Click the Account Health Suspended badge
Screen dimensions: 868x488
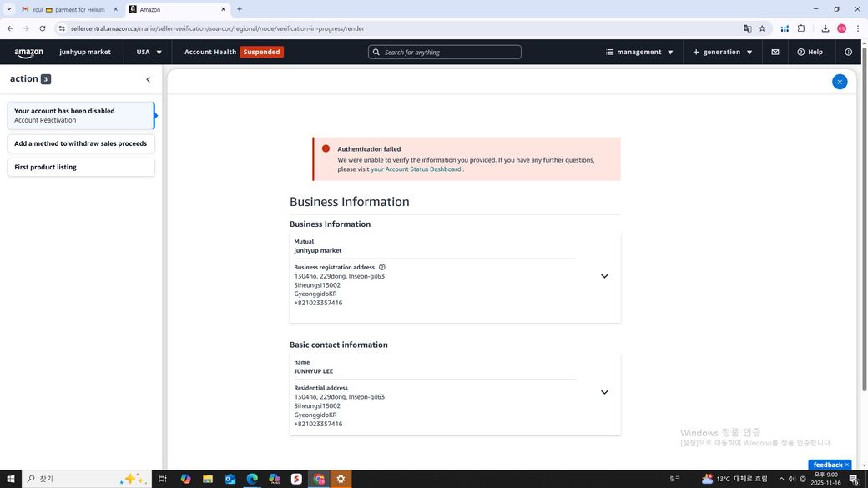click(261, 52)
